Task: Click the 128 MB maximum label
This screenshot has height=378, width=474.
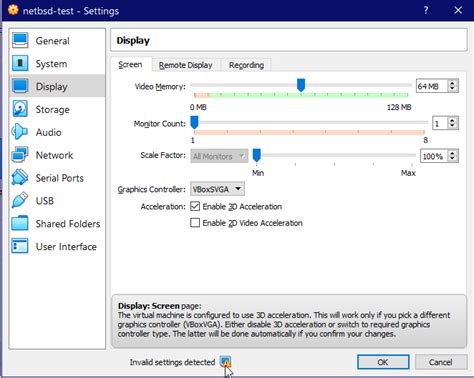Action: (x=399, y=107)
